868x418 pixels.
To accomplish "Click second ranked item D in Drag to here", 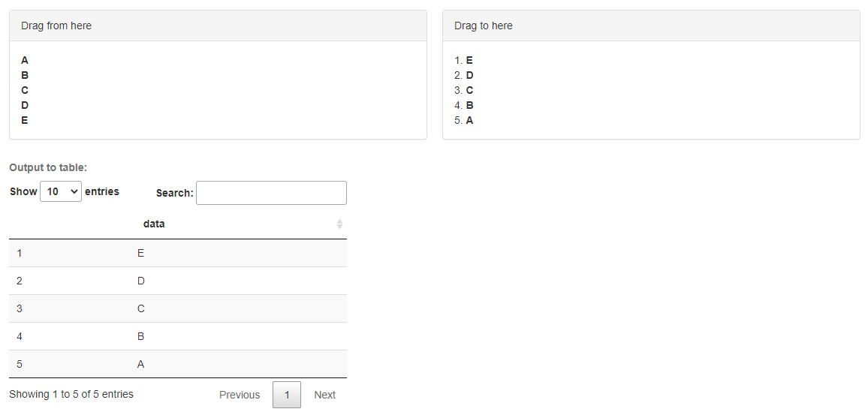I will click(469, 75).
